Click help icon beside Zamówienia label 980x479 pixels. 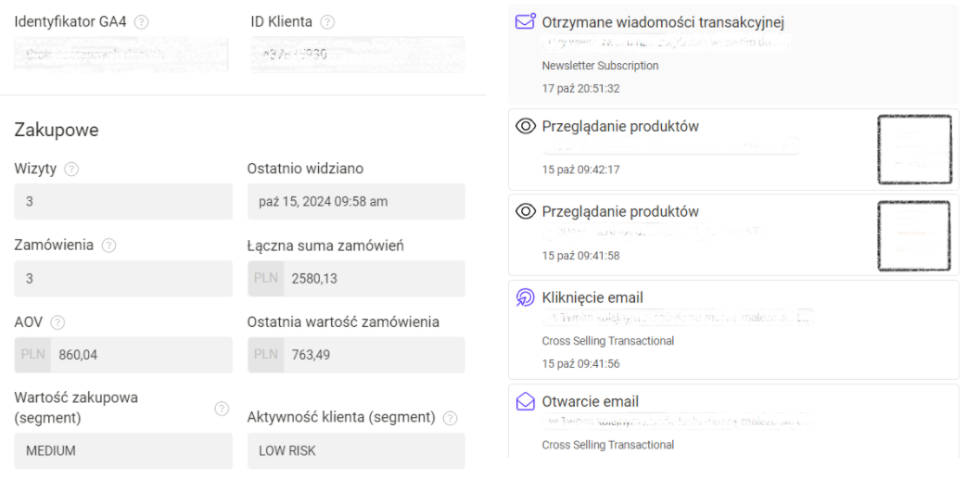coord(108,246)
